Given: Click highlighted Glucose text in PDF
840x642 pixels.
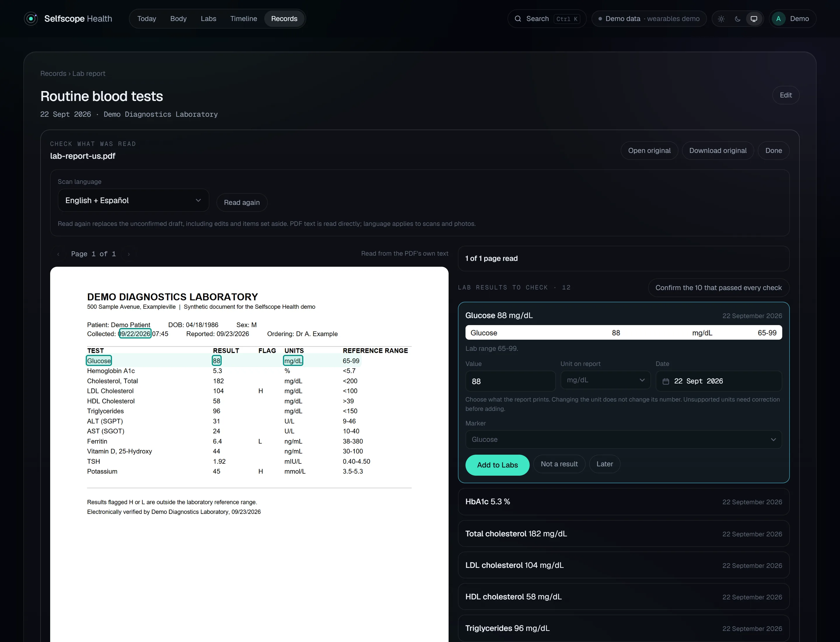Looking at the screenshot, I should coord(99,361).
